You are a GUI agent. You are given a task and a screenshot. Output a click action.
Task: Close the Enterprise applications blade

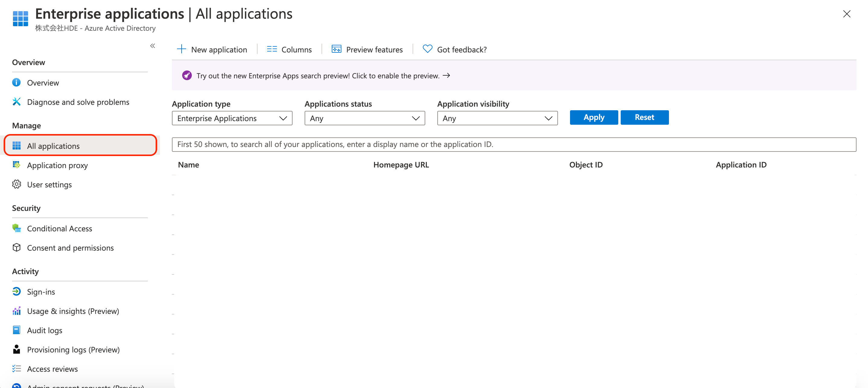tap(847, 14)
